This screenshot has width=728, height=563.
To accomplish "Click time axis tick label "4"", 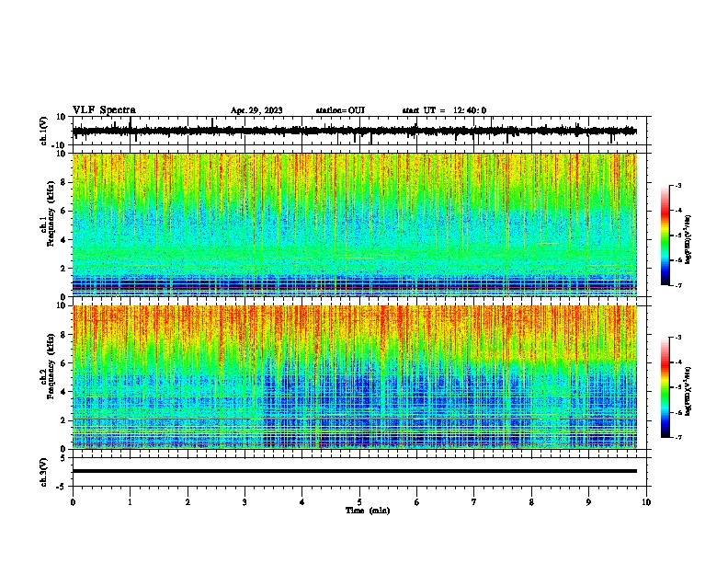I will coord(301,502).
